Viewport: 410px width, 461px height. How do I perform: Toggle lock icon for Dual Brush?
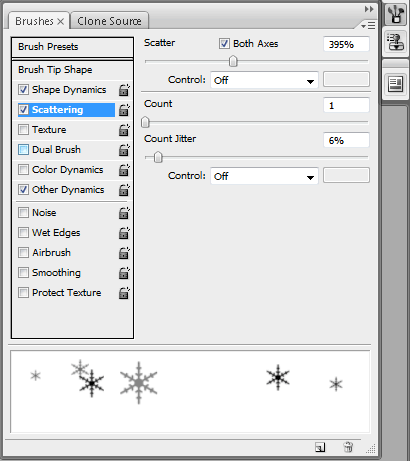(124, 150)
